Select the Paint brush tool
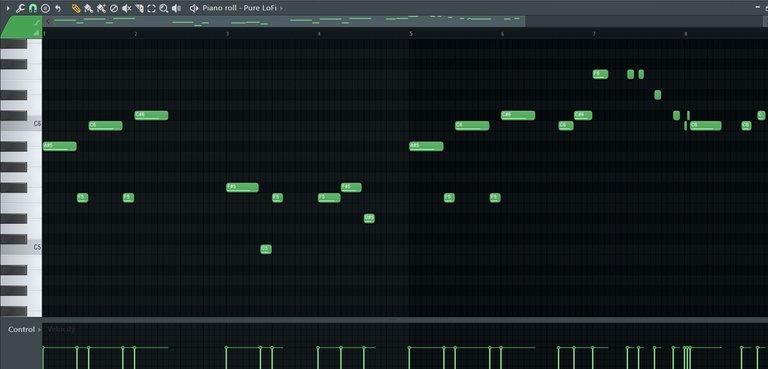Screen dimensions: 768x369 click(89, 8)
